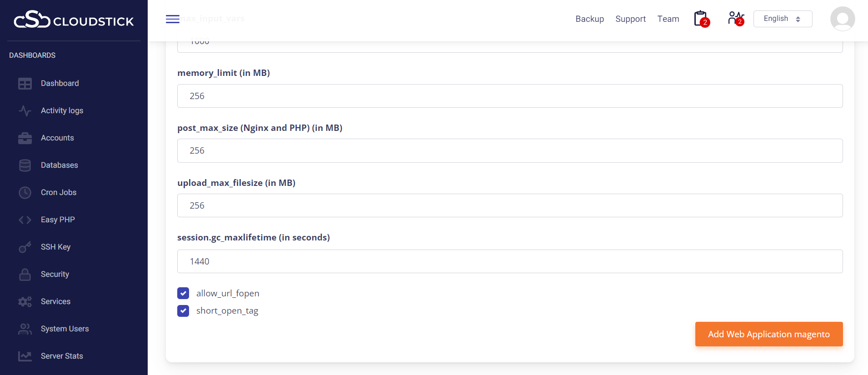Click the SSH Key icon
868x375 pixels.
[x=25, y=247]
